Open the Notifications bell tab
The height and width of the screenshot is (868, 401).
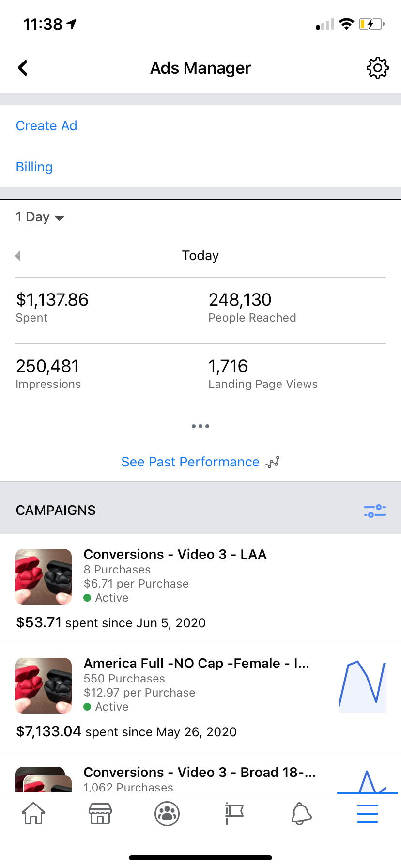point(301,813)
